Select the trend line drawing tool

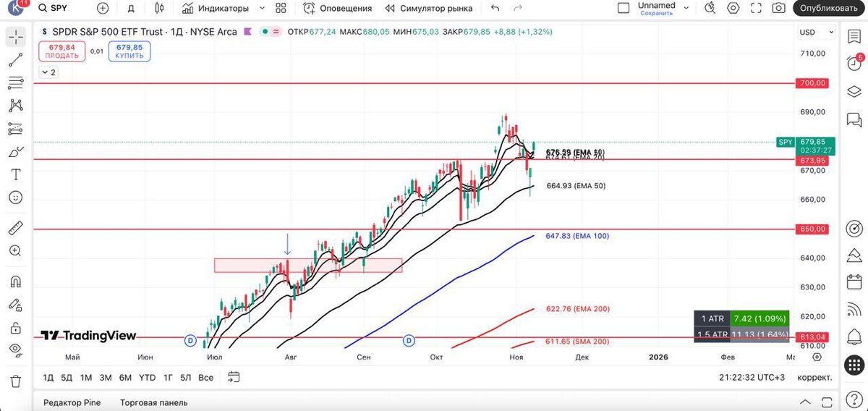click(x=15, y=59)
